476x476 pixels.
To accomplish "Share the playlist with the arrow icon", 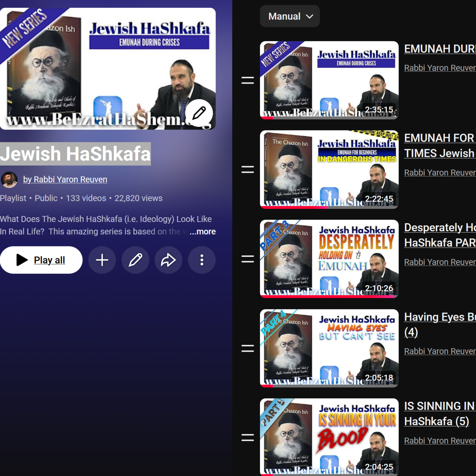I will click(x=169, y=260).
